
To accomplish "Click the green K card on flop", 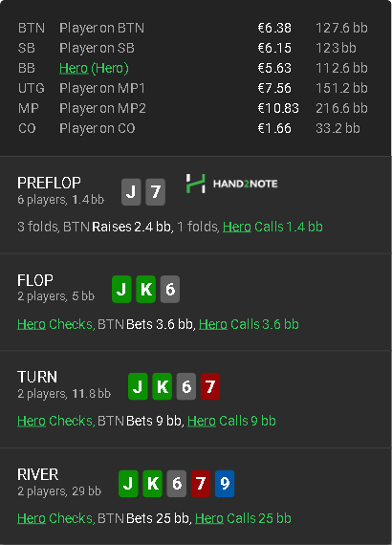I will tap(145, 289).
